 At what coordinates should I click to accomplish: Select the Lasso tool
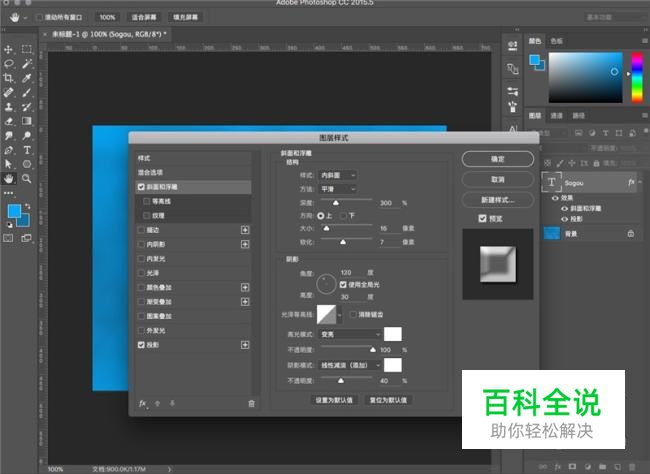(x=8, y=63)
